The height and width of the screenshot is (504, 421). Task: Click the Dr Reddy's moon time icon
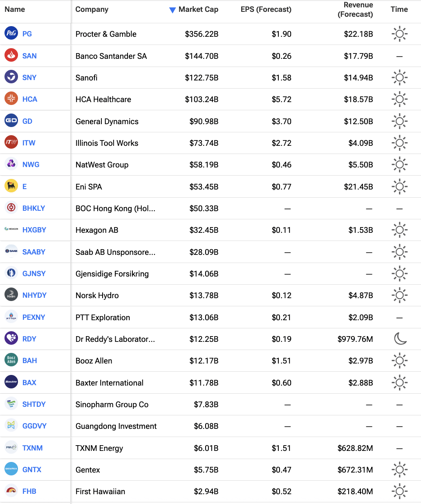pyautogui.click(x=400, y=339)
